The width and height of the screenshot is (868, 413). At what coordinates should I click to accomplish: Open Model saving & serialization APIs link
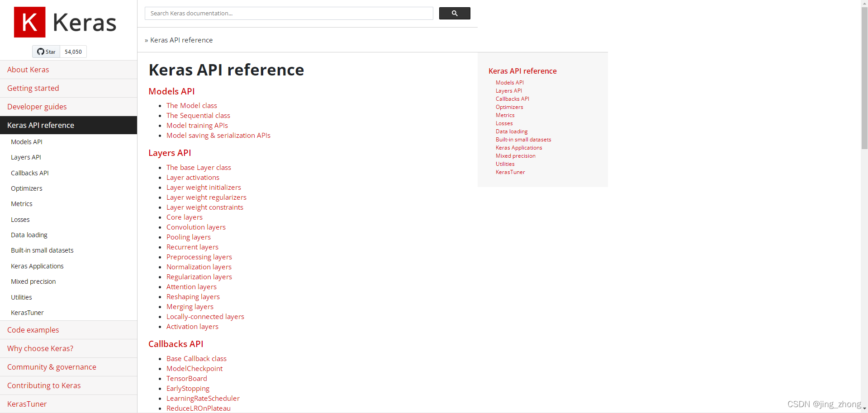218,136
